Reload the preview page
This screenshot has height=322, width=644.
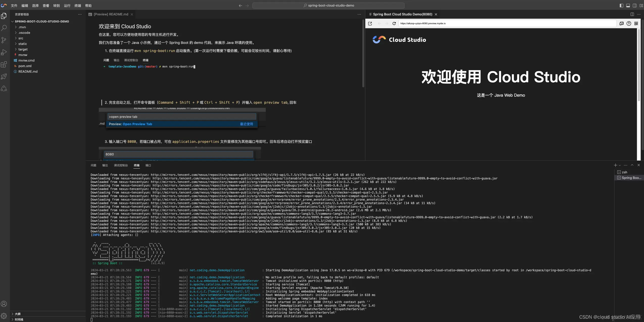tap(394, 23)
